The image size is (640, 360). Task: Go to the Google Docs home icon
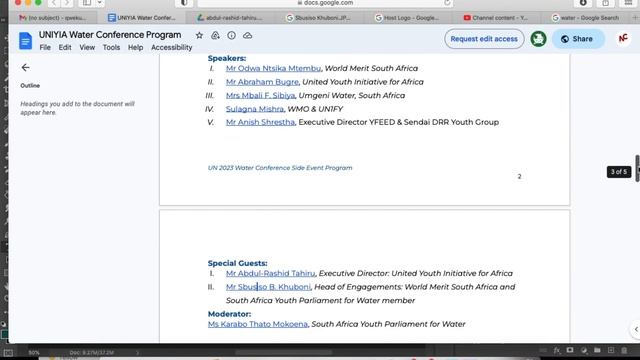pyautogui.click(x=25, y=41)
